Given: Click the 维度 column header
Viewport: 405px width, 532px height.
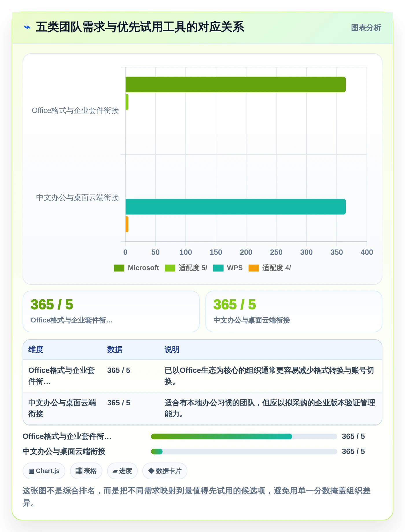Looking at the screenshot, I should tap(36, 350).
